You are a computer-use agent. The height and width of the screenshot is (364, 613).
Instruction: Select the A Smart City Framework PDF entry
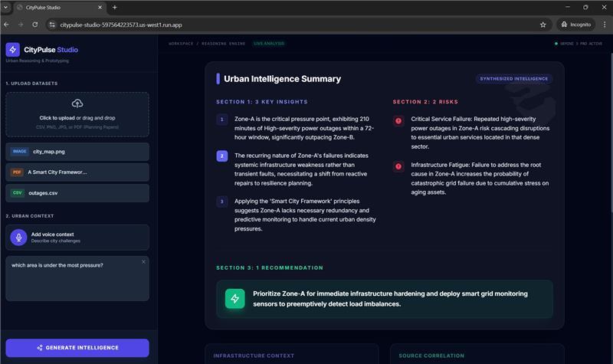tap(77, 172)
